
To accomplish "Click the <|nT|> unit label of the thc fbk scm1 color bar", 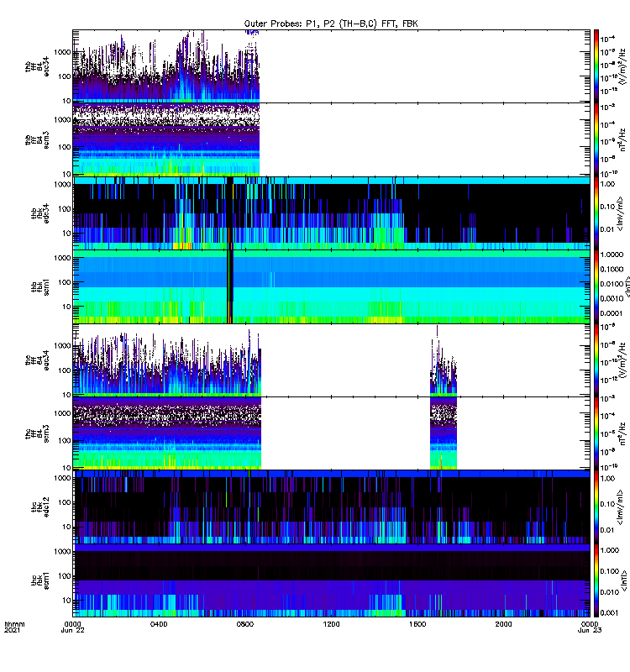I will (x=624, y=580).
